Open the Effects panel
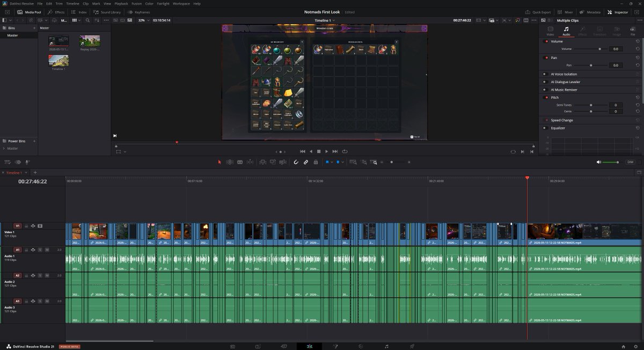Viewport: 644px width, 350px height. pos(56,12)
